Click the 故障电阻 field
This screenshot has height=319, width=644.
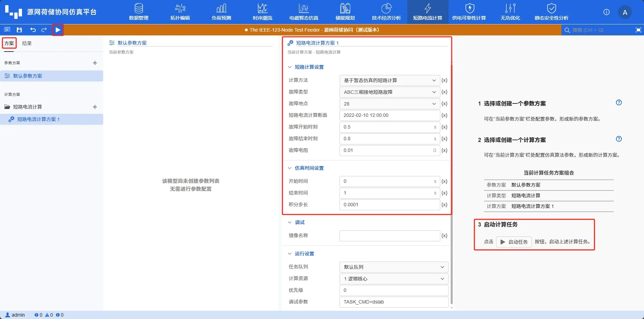[x=389, y=151]
